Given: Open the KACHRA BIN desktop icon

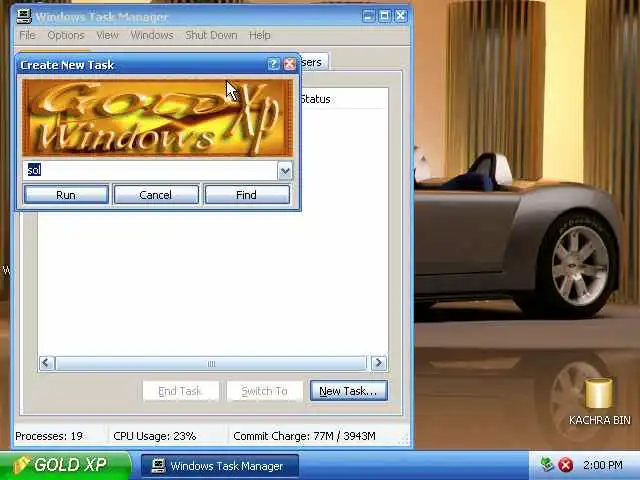Looking at the screenshot, I should [599, 402].
